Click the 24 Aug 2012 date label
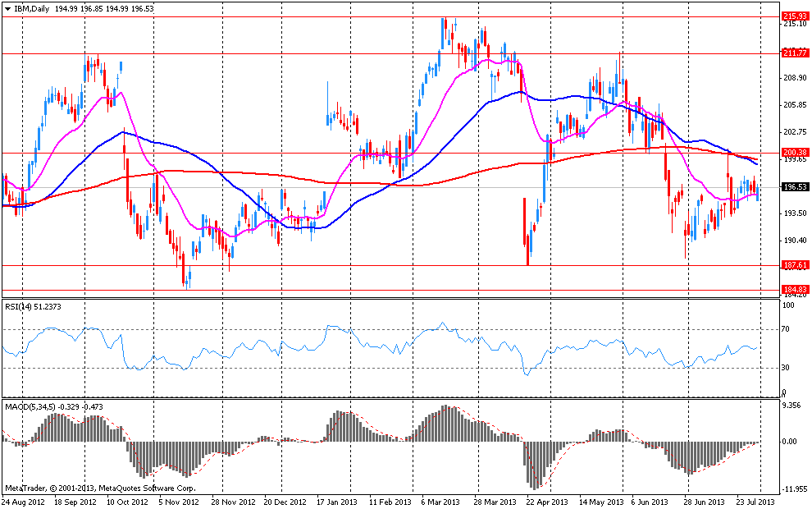 (23, 502)
